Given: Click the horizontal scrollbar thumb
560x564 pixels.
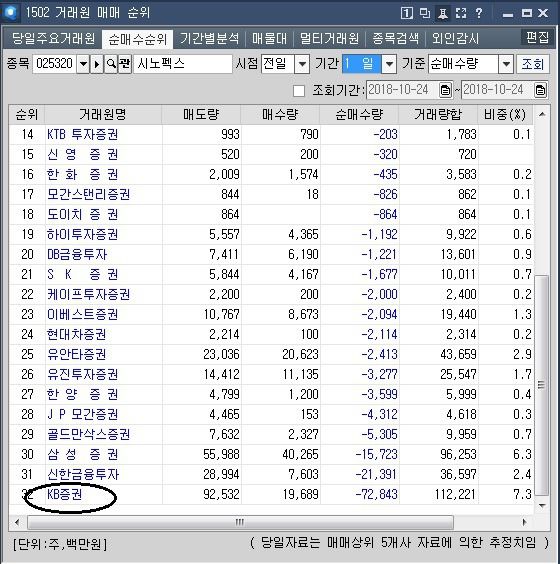Looking at the screenshot, I should (240, 522).
